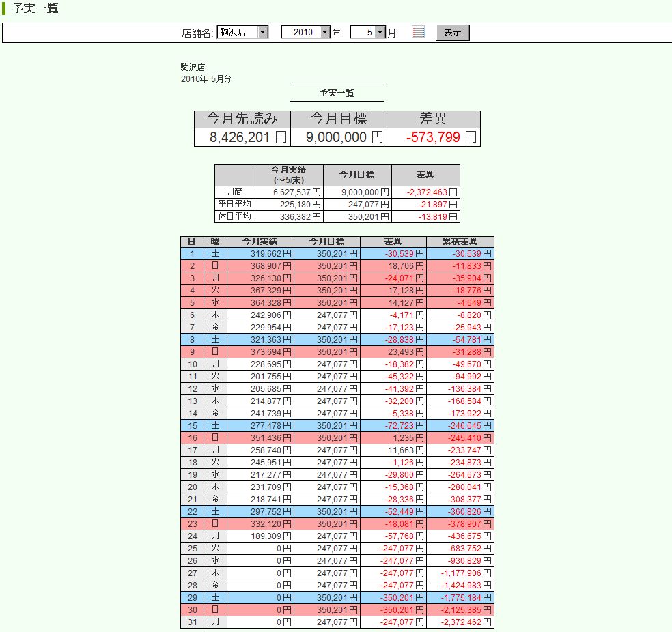
Task: Click day 19 actual 217,277円
Action: tap(261, 474)
